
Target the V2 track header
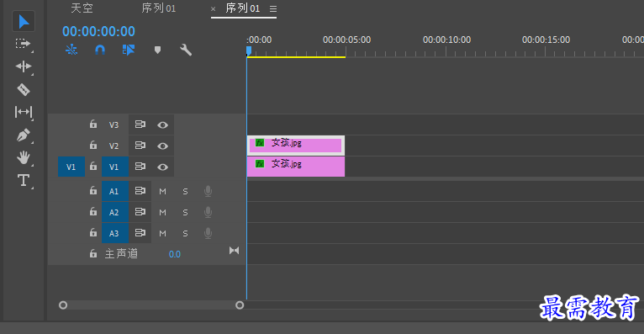[x=113, y=146]
